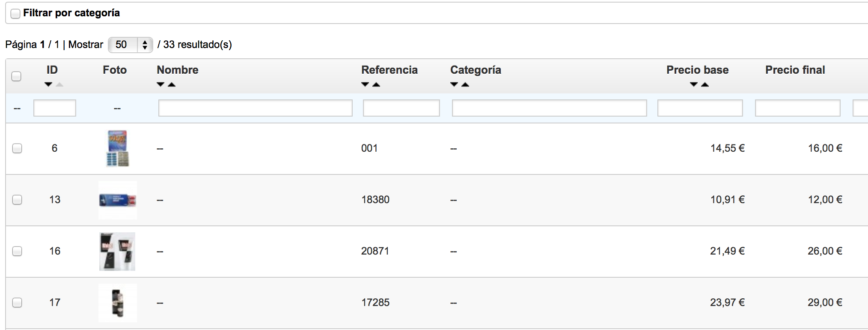This screenshot has width=868, height=330.
Task: Sort Referencia column descending arrow
Action: pos(365,84)
